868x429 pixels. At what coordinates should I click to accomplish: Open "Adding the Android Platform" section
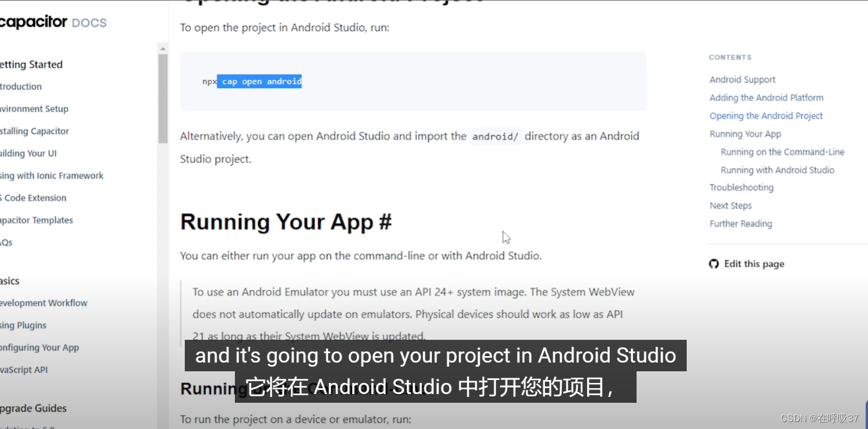click(x=766, y=97)
